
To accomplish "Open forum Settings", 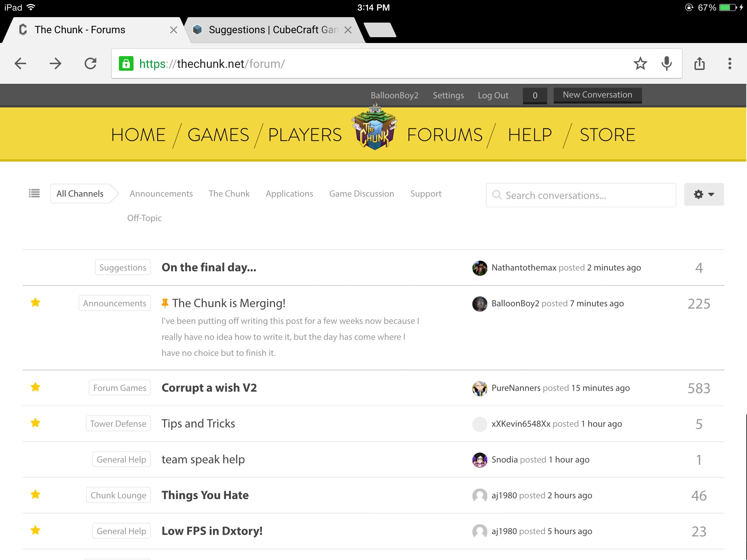I will click(448, 96).
